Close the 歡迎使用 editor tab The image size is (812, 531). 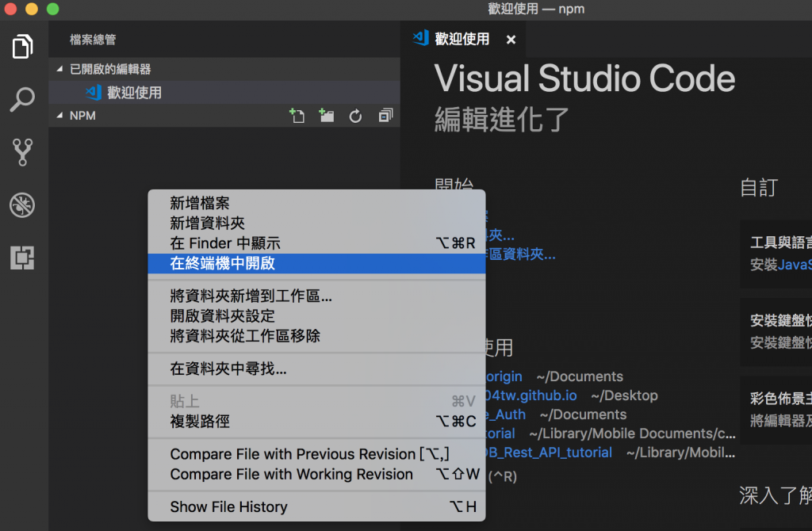[x=511, y=40]
